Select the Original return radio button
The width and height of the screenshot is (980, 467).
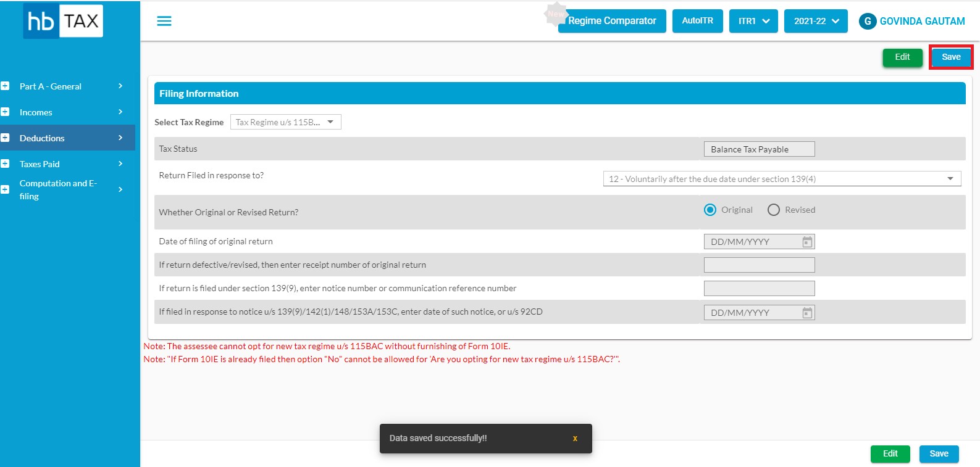(710, 210)
